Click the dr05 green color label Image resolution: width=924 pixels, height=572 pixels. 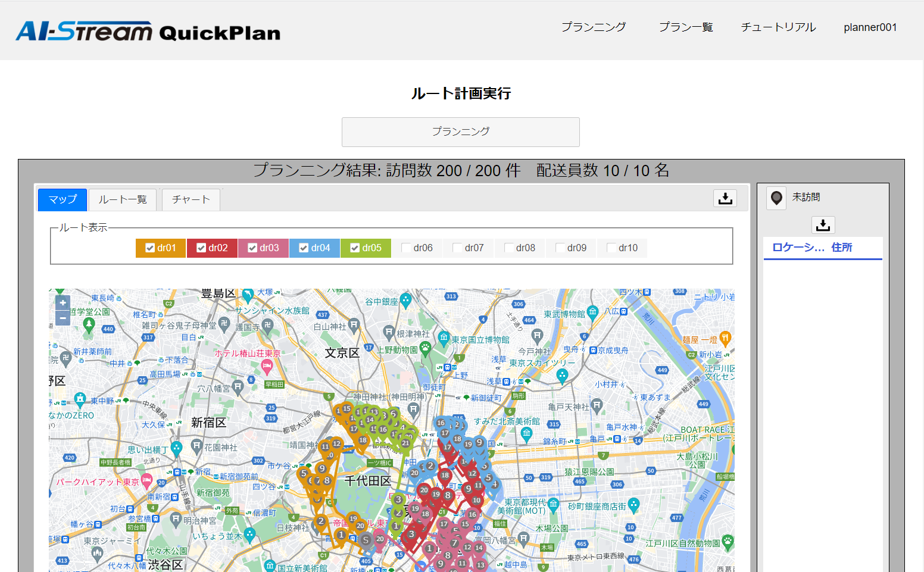372,248
